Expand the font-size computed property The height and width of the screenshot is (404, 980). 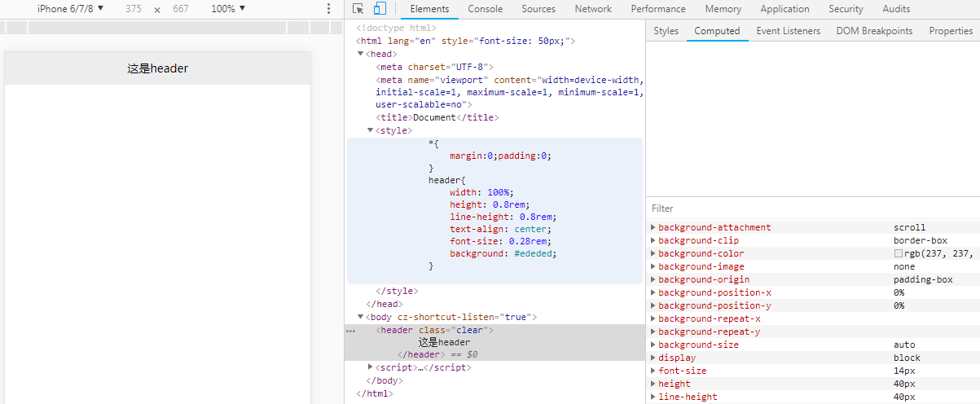click(x=653, y=371)
